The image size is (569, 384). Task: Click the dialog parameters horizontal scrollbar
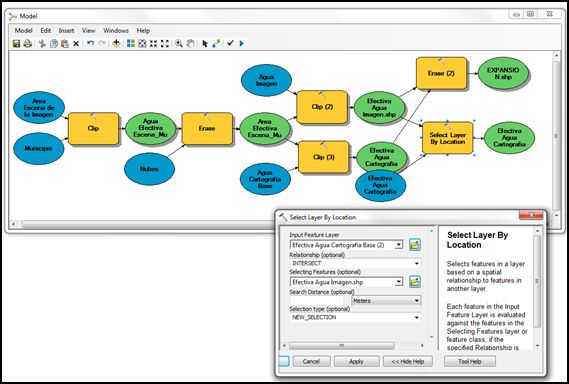point(341,346)
